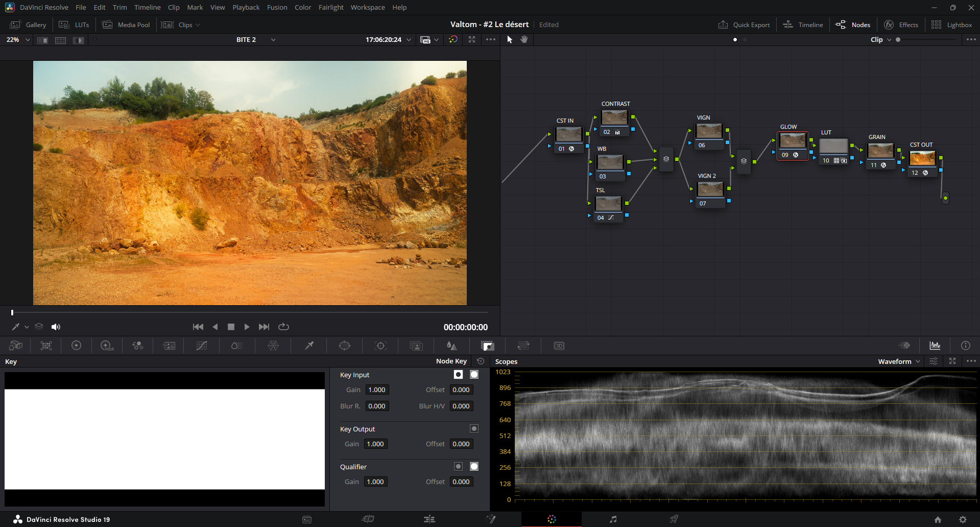Open the Information panel
This screenshot has width=980, height=527.
click(965, 346)
